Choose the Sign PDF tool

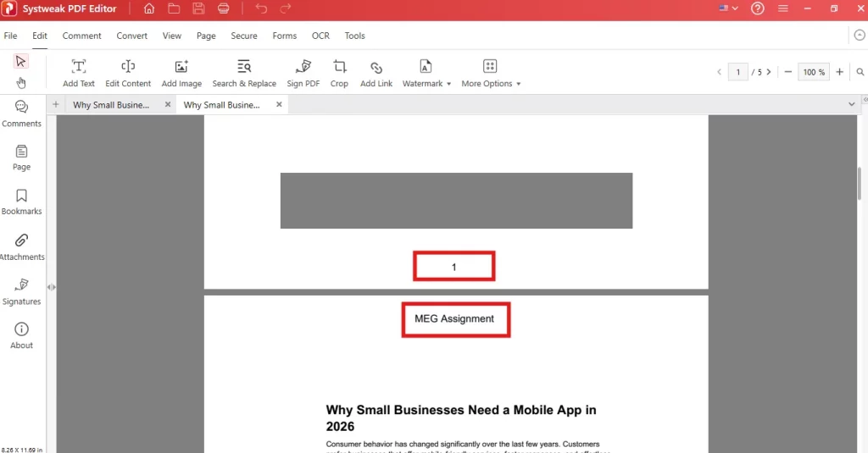point(303,74)
